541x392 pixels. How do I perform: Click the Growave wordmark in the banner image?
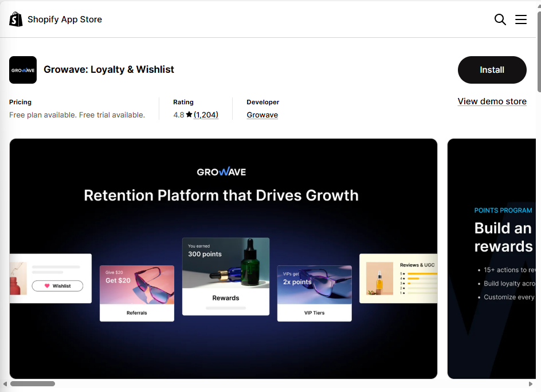point(221,171)
